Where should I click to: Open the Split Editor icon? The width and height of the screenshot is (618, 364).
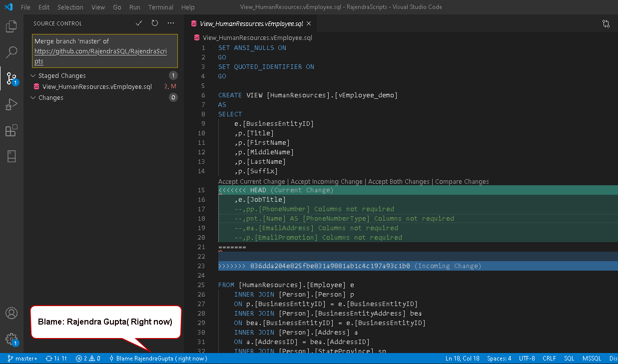click(x=606, y=23)
